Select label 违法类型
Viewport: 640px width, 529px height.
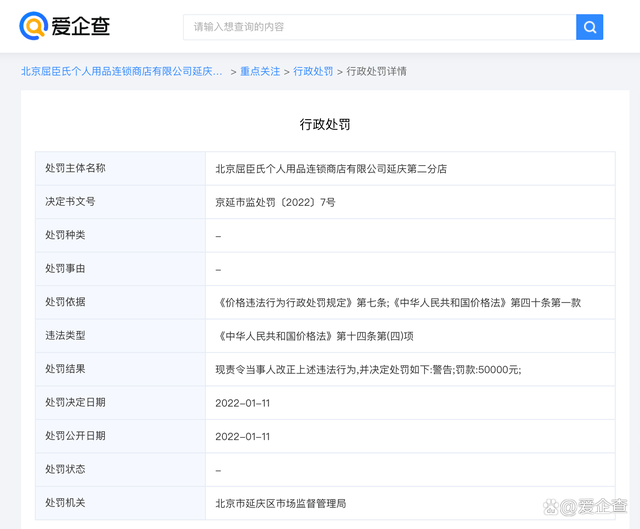pyautogui.click(x=65, y=336)
